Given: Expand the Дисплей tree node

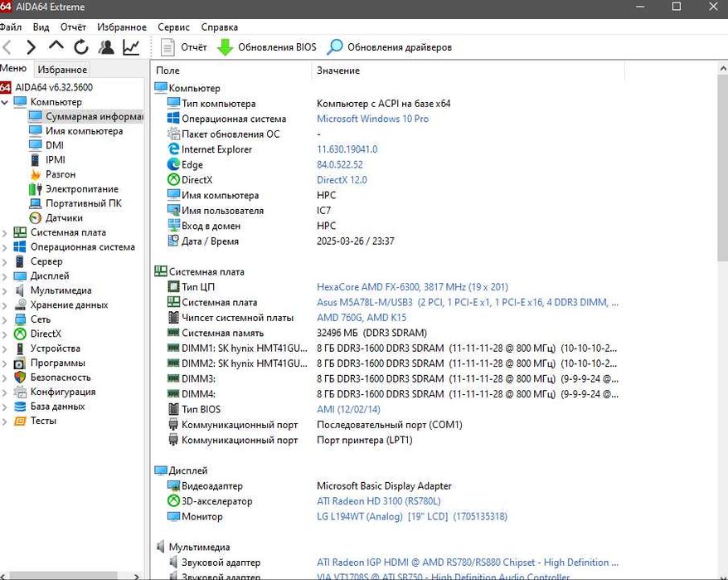Looking at the screenshot, I should (5, 276).
